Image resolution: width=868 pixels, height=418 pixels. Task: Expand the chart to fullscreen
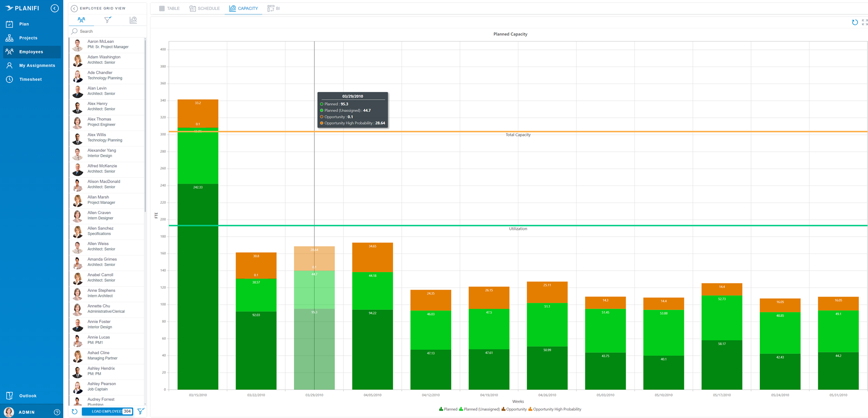pos(865,22)
